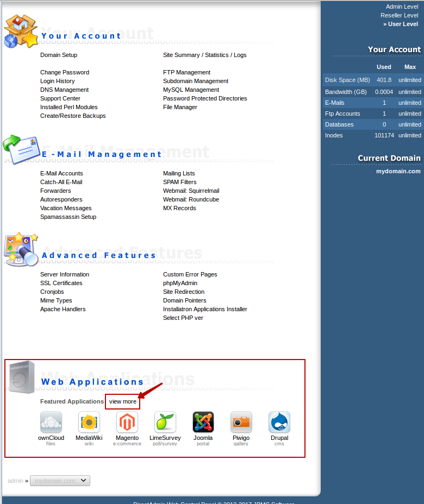Open Installatron Applications Installer link
This screenshot has width=424, height=504.
tap(205, 309)
